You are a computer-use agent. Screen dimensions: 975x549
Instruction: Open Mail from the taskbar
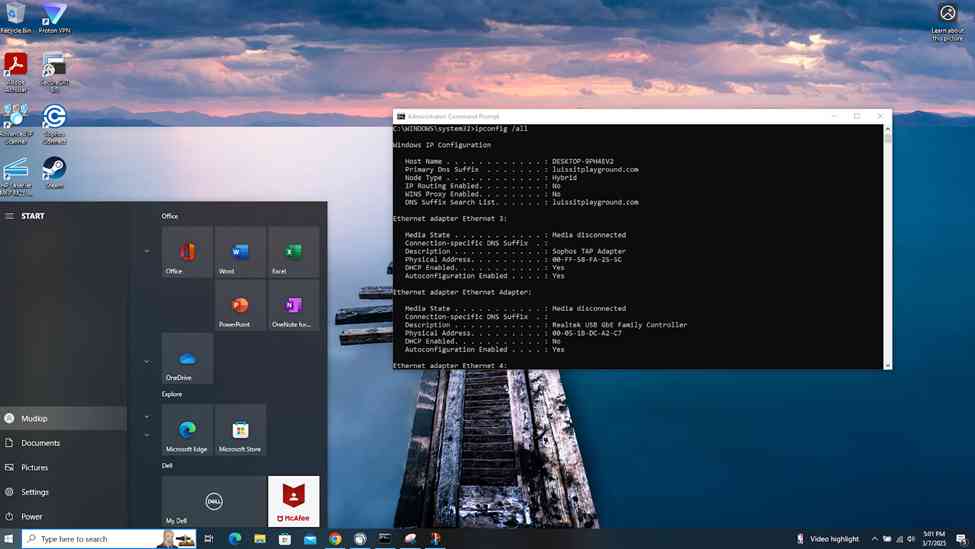[x=310, y=538]
